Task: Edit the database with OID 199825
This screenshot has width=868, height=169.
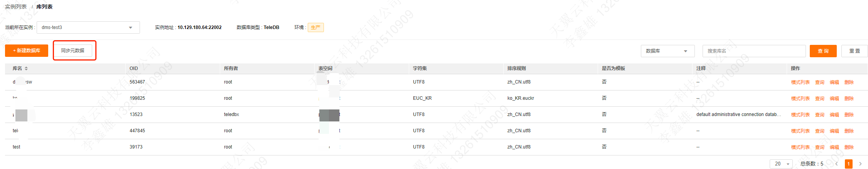Action: [834, 99]
